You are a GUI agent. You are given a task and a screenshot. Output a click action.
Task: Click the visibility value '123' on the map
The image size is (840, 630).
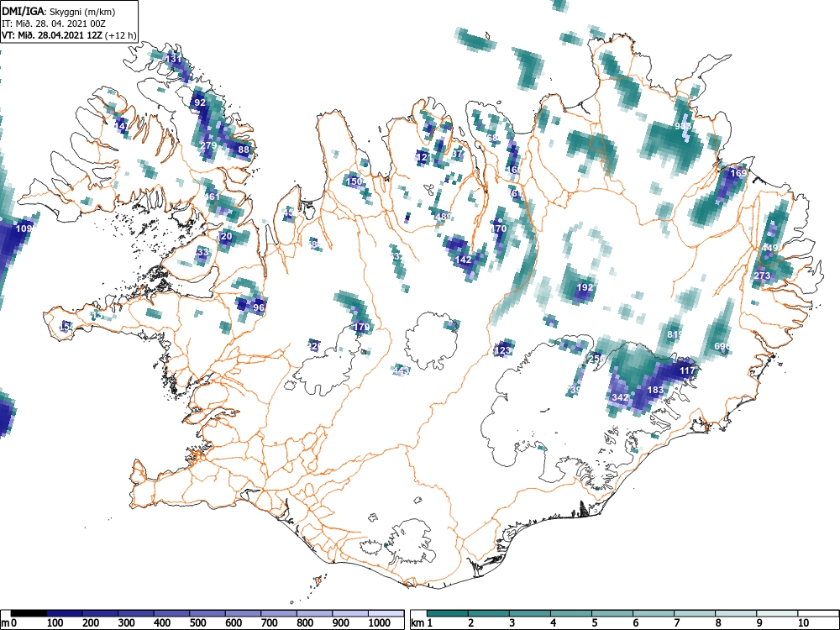pos(503,351)
